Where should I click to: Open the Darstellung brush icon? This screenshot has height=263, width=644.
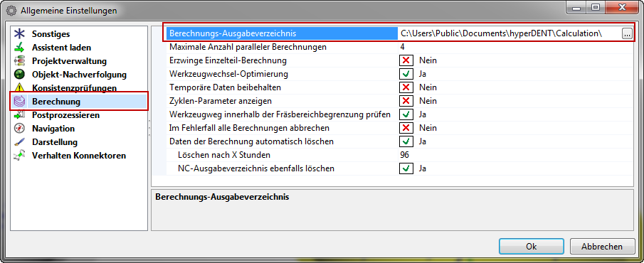(19, 142)
